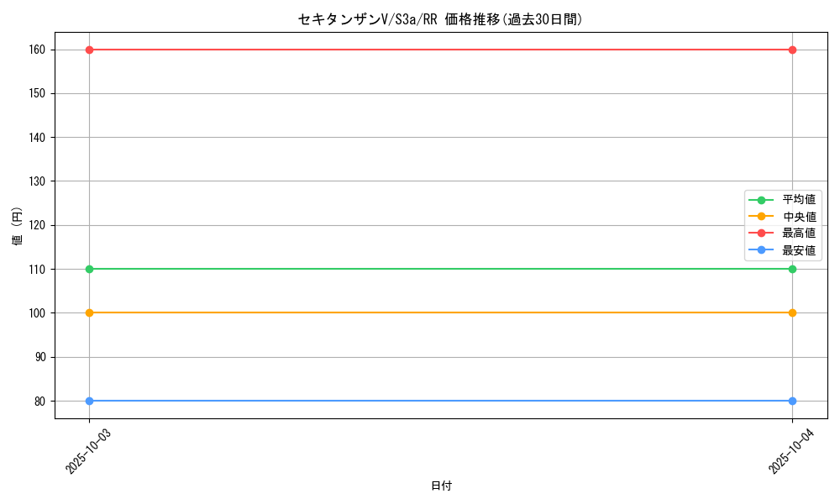Click the orange 中央値 point on 2025-10-04
This screenshot has height=504, width=840.
pyautogui.click(x=792, y=312)
